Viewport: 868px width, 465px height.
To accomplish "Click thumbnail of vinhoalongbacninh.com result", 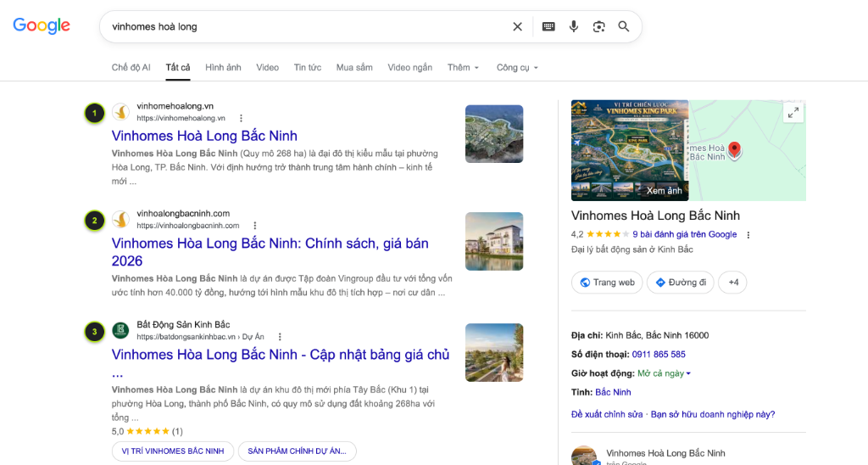I will click(494, 241).
